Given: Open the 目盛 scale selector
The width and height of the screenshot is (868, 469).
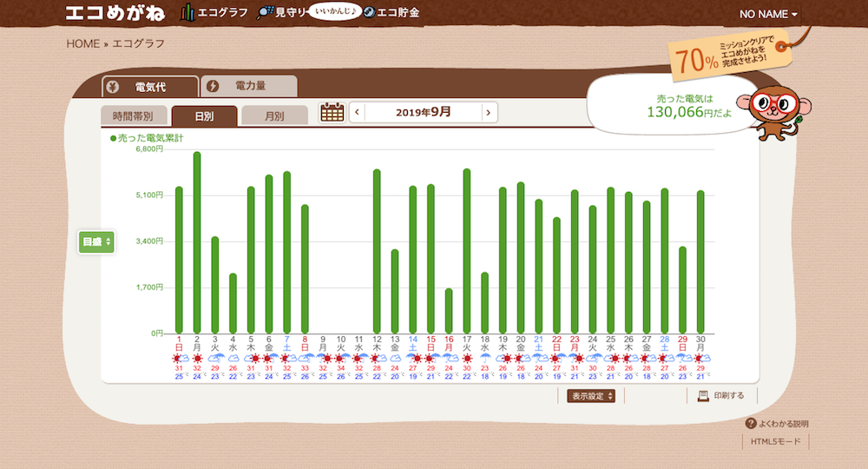Looking at the screenshot, I should point(97,242).
